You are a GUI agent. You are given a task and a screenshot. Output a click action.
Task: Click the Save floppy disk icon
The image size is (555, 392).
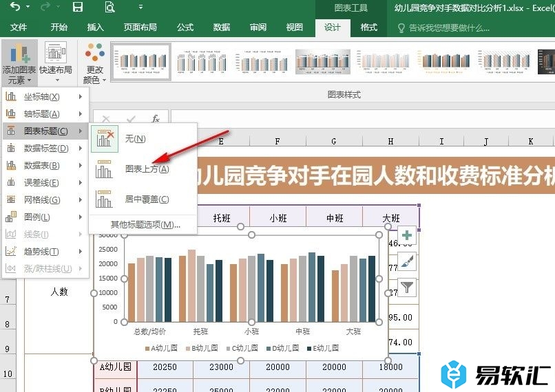click(x=78, y=7)
